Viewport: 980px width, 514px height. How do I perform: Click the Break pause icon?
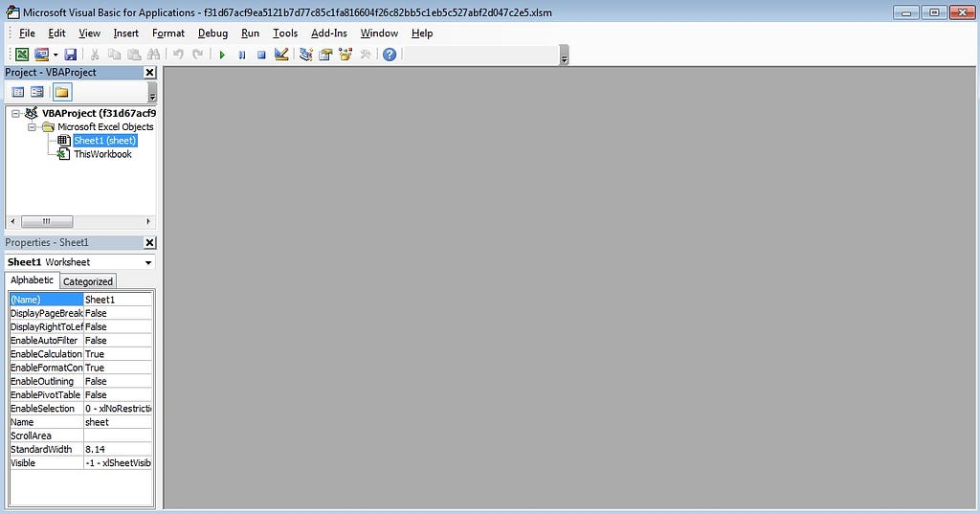pos(242,55)
